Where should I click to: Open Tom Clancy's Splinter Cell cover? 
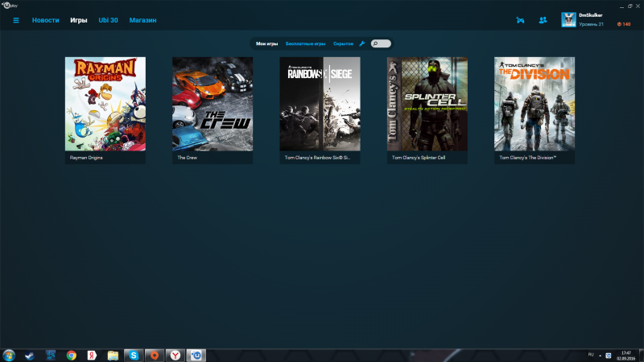pos(427,104)
